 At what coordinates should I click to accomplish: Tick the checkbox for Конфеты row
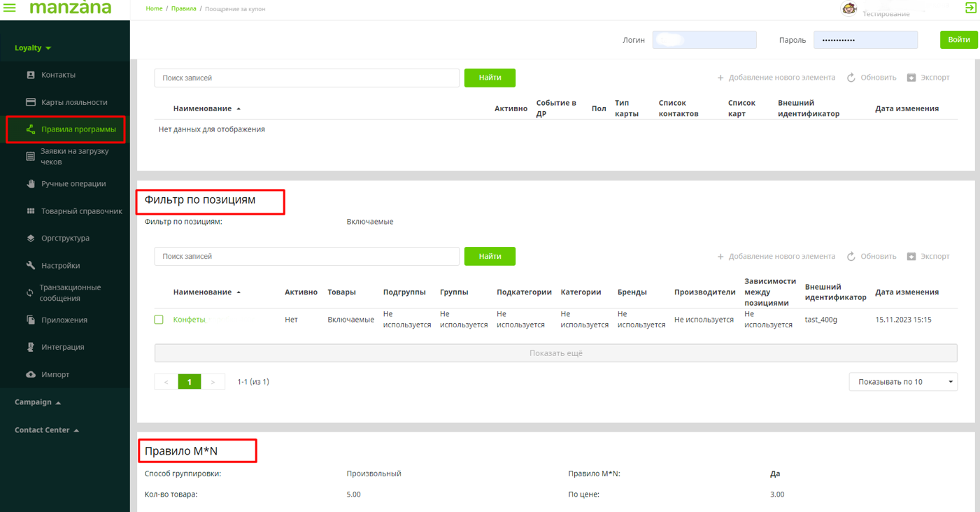coord(159,320)
